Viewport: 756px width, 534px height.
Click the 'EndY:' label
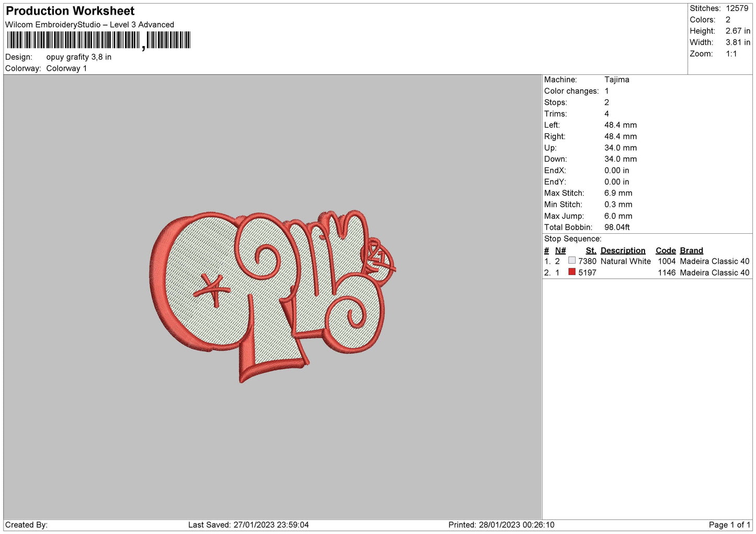click(x=555, y=182)
